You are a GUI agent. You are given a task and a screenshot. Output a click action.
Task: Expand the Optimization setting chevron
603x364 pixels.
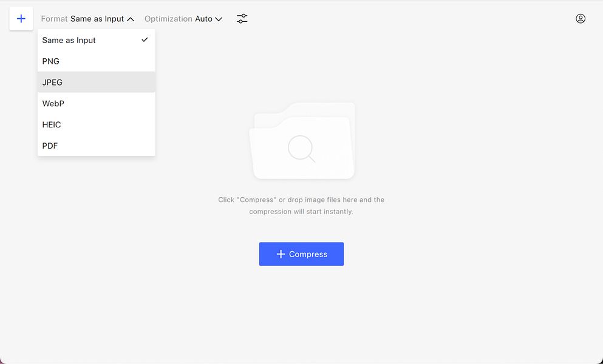pyautogui.click(x=219, y=19)
